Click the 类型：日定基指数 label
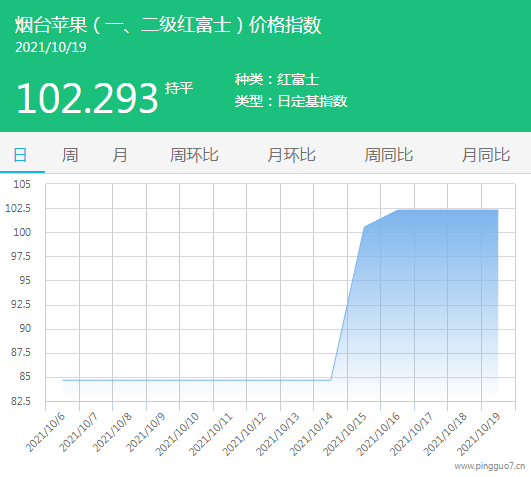The image size is (531, 477). (x=291, y=101)
